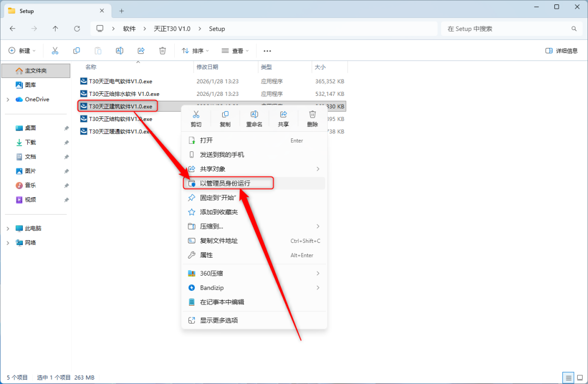Go up one folder level
This screenshot has width=588, height=384.
pyautogui.click(x=56, y=28)
